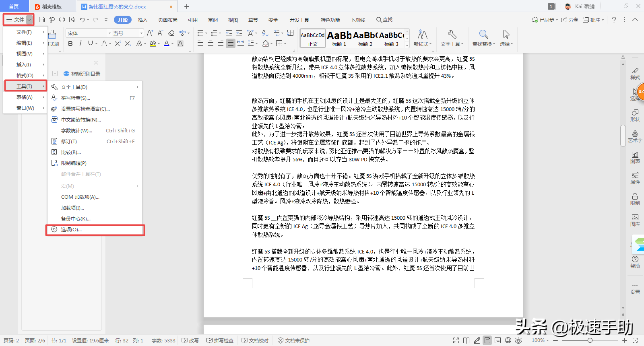Open the font name dropdown
The image size is (644, 346).
pos(109,33)
